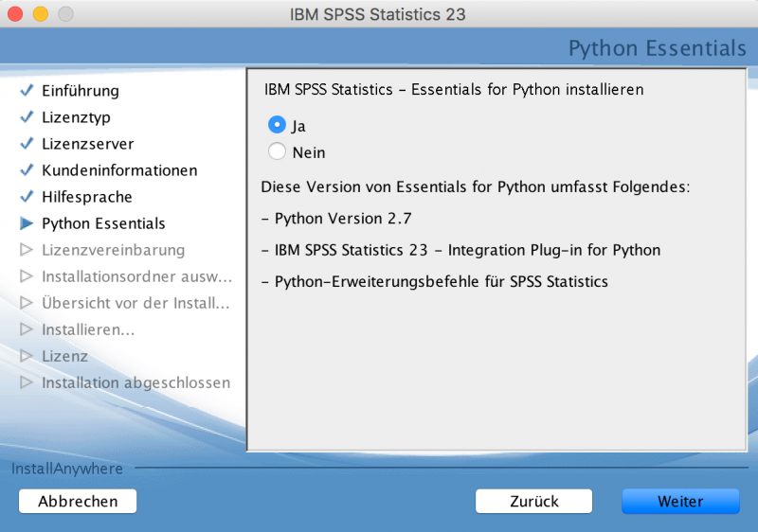Click the Integration Plug-in for Python line
Image resolution: width=758 pixels, height=532 pixels.
pyautogui.click(x=461, y=250)
